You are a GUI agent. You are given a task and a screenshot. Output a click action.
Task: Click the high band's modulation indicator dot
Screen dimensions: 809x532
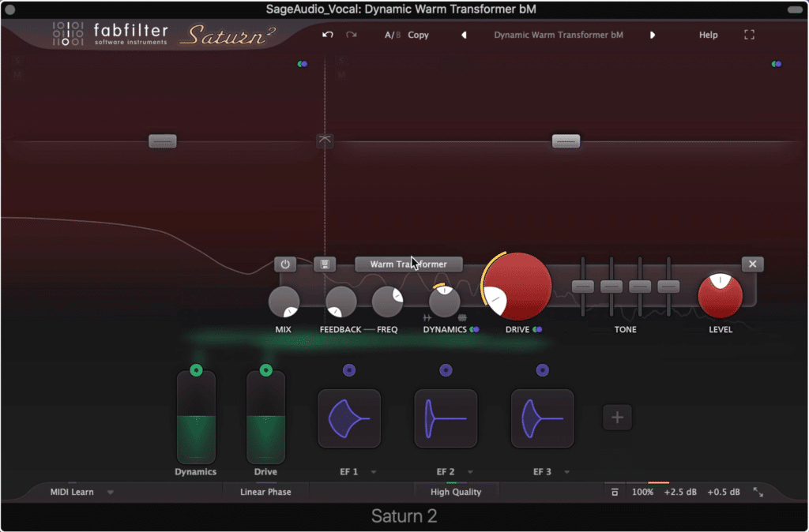click(x=777, y=64)
